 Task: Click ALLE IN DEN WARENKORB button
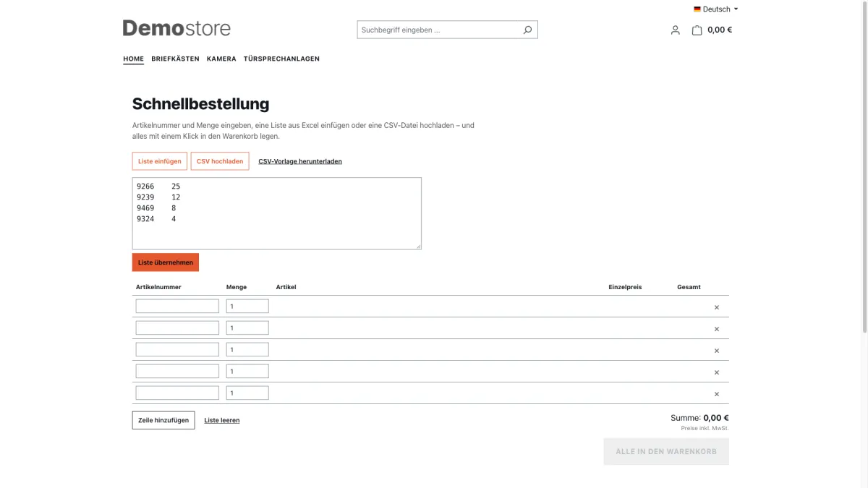pyautogui.click(x=666, y=451)
